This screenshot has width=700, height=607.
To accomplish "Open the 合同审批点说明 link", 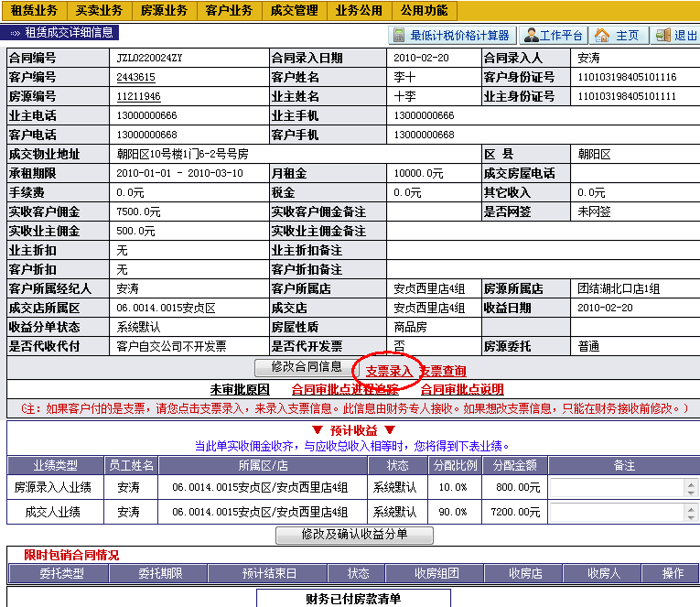I will tap(462, 389).
